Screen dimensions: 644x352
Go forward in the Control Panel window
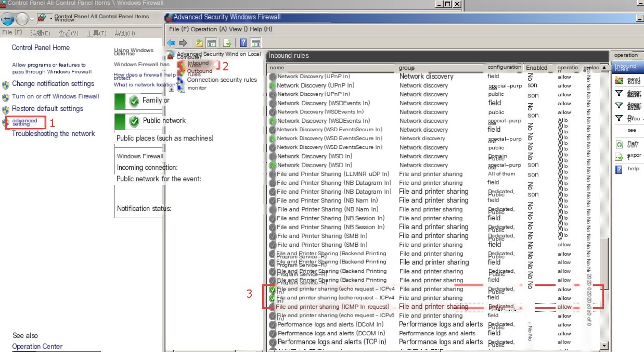(22, 19)
